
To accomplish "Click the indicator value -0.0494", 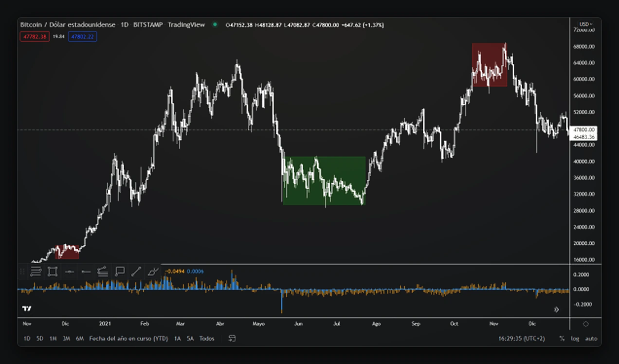I will pyautogui.click(x=175, y=272).
